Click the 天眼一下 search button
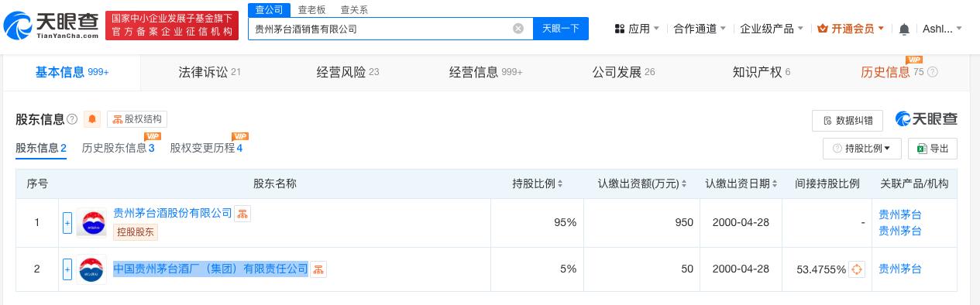This screenshot has height=305, width=980. pyautogui.click(x=560, y=29)
